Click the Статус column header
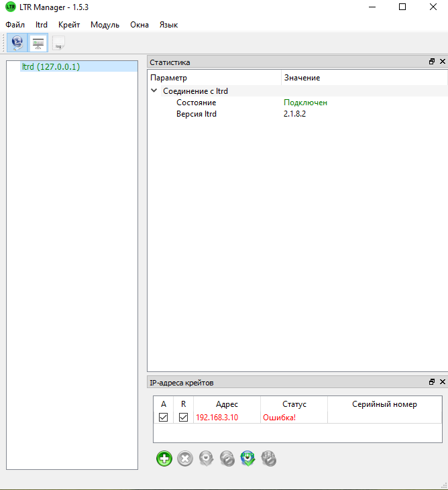This screenshot has width=448, height=490. tap(294, 404)
